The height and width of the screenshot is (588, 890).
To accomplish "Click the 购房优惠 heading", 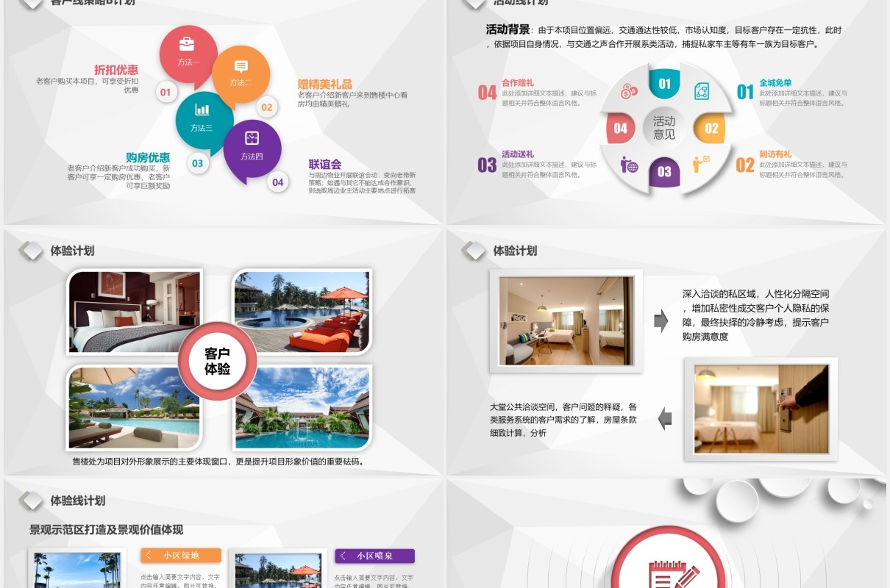I will pos(148,157).
